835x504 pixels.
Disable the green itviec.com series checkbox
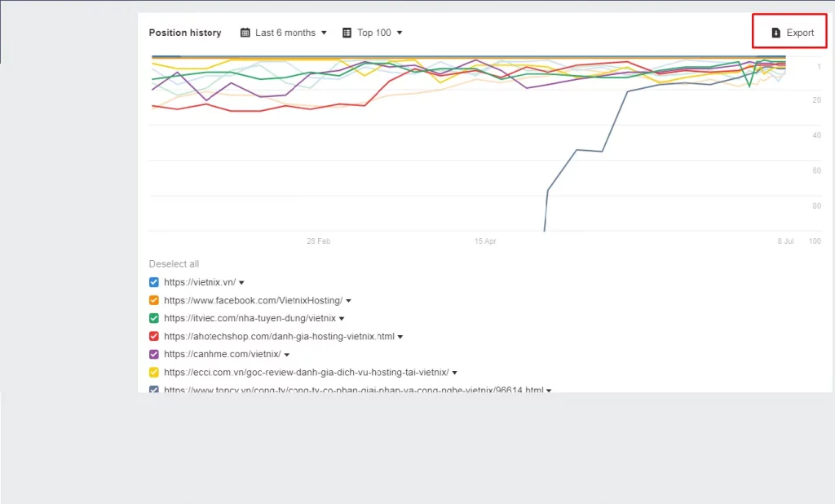[x=154, y=318]
